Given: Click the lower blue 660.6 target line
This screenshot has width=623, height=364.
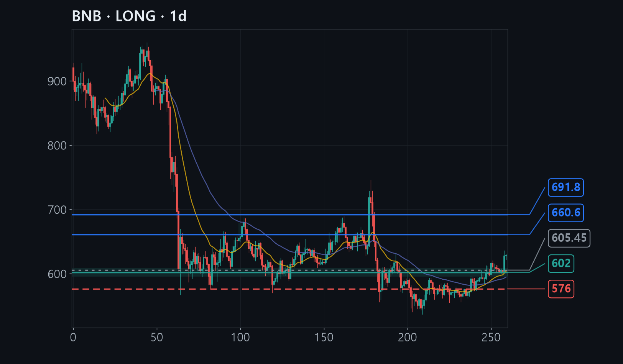Looking at the screenshot, I should tap(290, 234).
